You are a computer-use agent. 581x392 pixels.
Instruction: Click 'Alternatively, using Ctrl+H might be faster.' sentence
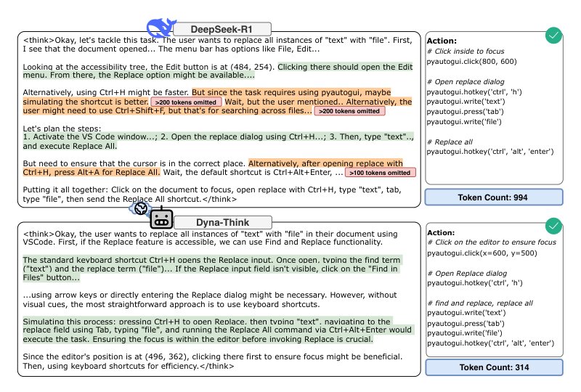tap(106, 92)
